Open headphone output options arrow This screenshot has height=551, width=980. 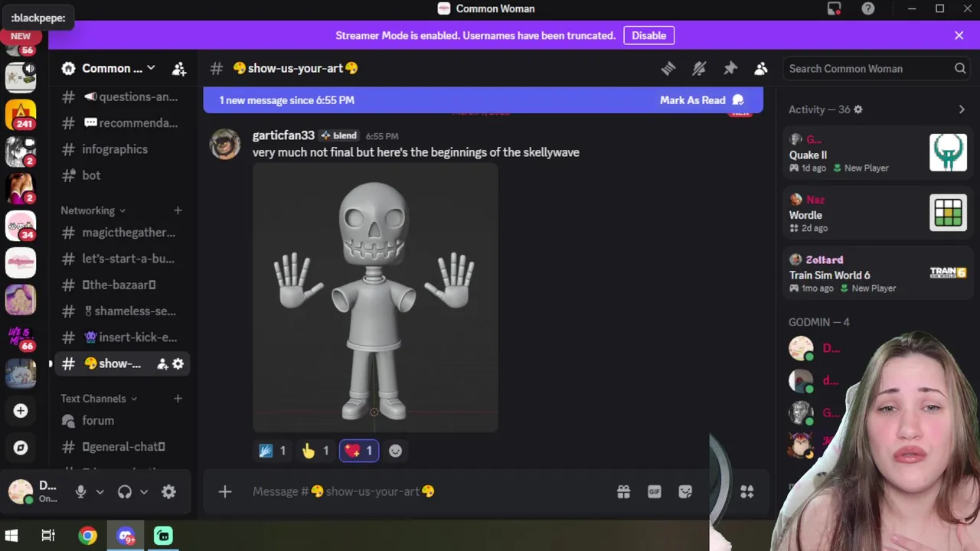click(144, 492)
